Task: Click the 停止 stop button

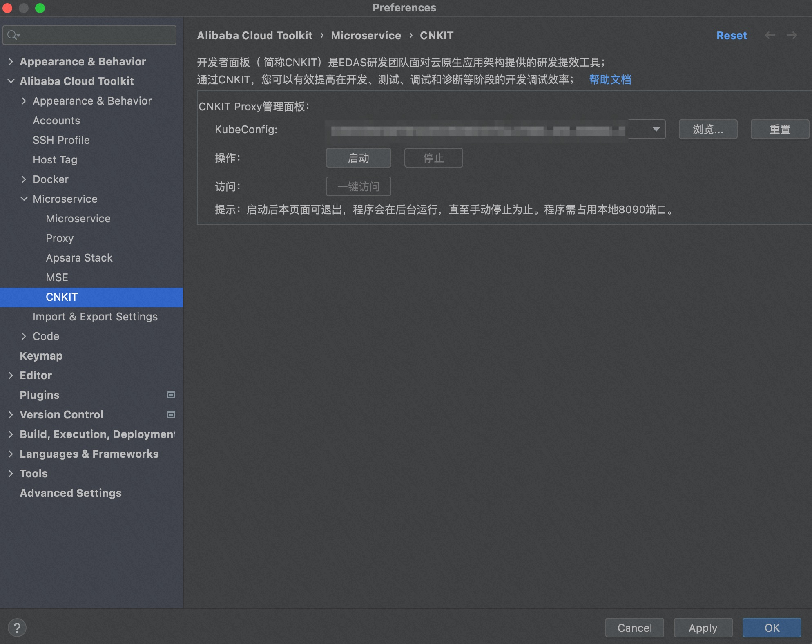Action: pos(433,158)
